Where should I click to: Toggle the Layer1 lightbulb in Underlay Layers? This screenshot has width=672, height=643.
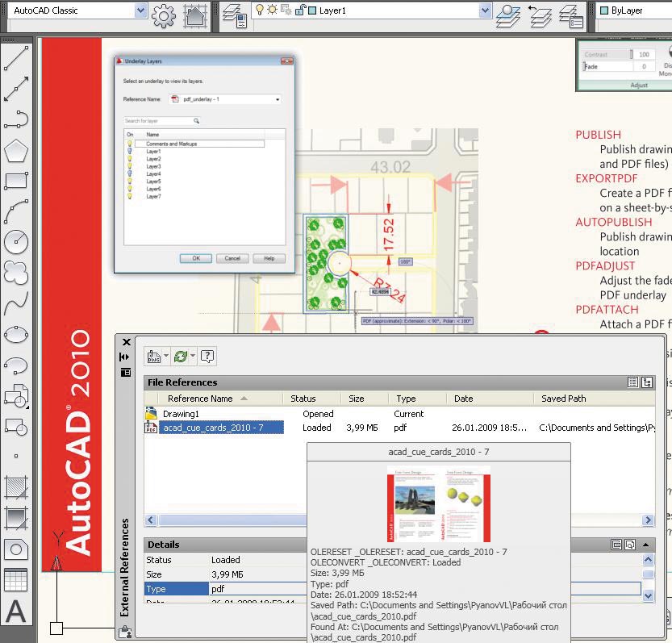click(x=130, y=152)
